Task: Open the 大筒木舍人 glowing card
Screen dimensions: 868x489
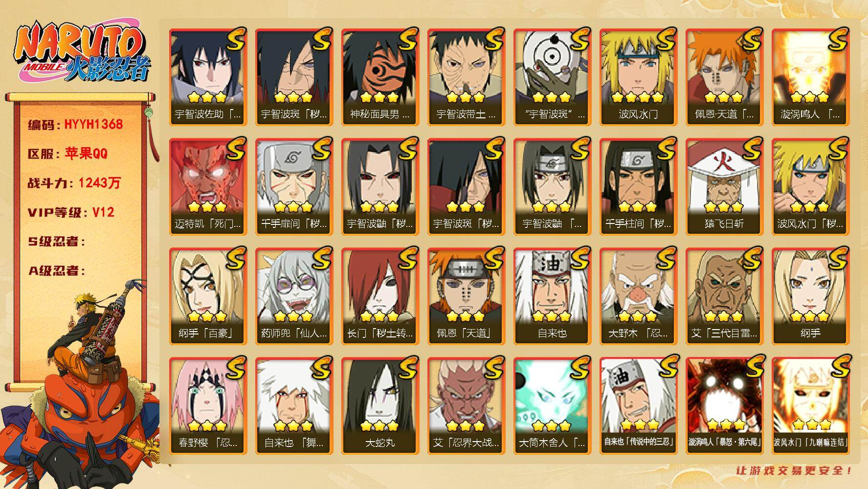Action: pos(552,405)
